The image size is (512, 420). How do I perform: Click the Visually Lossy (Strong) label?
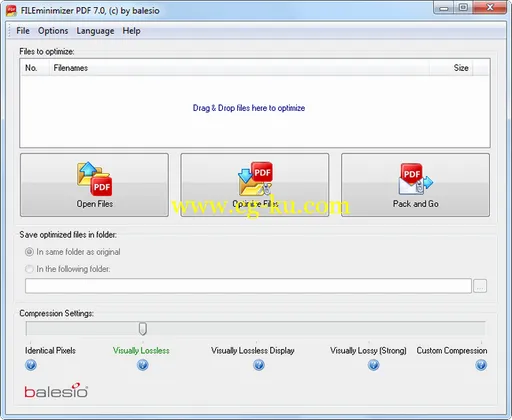click(x=368, y=351)
